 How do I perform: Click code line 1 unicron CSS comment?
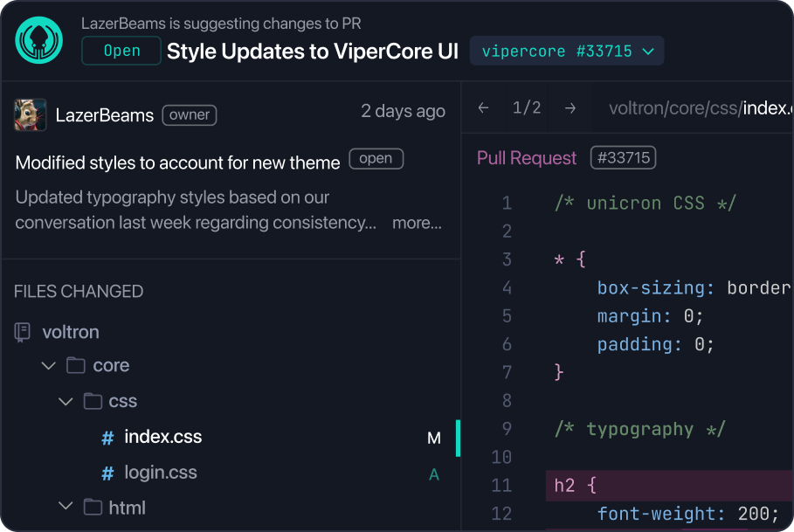[x=645, y=204]
